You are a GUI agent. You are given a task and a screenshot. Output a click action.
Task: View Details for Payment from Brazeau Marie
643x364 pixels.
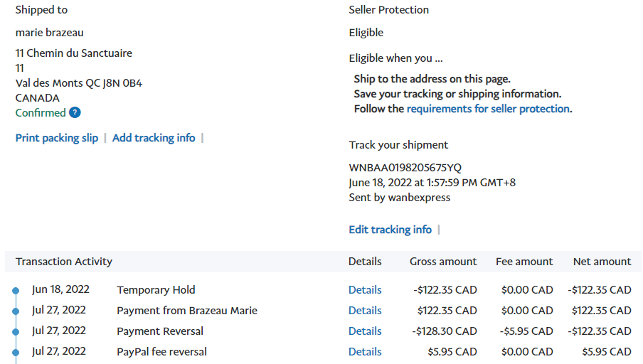365,311
